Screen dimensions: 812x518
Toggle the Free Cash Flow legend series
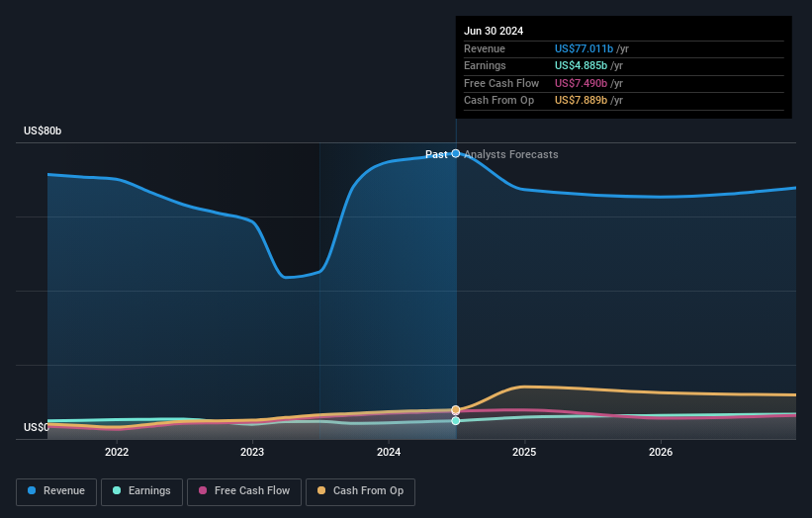[x=244, y=491]
